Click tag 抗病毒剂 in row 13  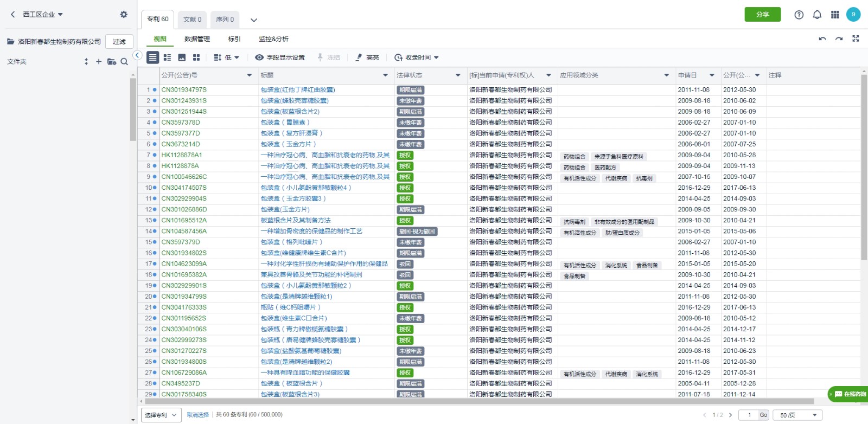pyautogui.click(x=574, y=222)
